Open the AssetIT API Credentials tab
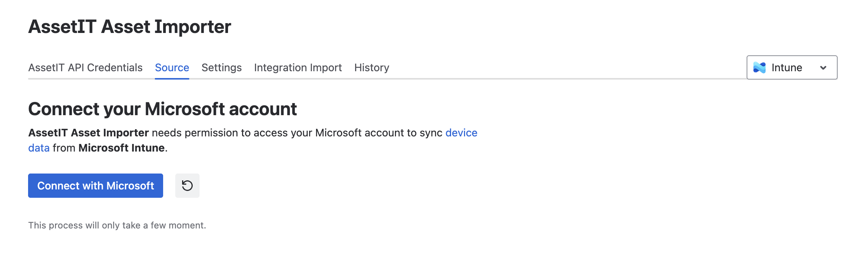Screen dimensions: 868x269 pos(85,67)
